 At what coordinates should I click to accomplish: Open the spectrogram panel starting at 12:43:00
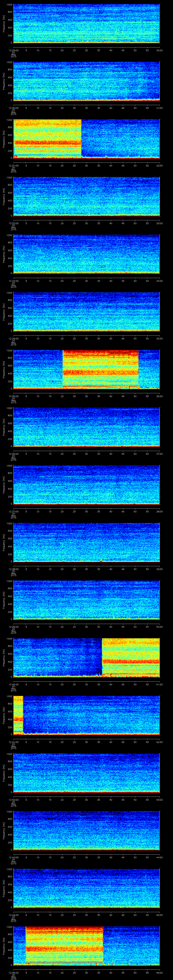coord(87,831)
